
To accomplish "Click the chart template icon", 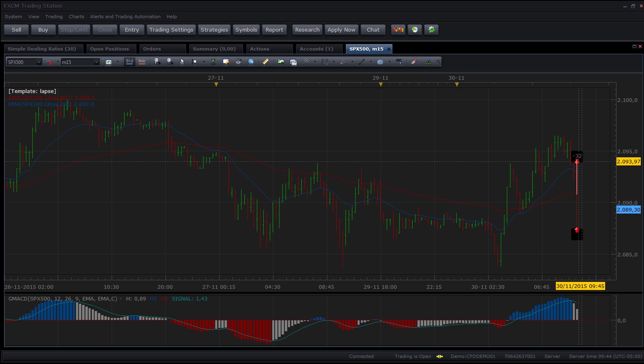I will [293, 61].
